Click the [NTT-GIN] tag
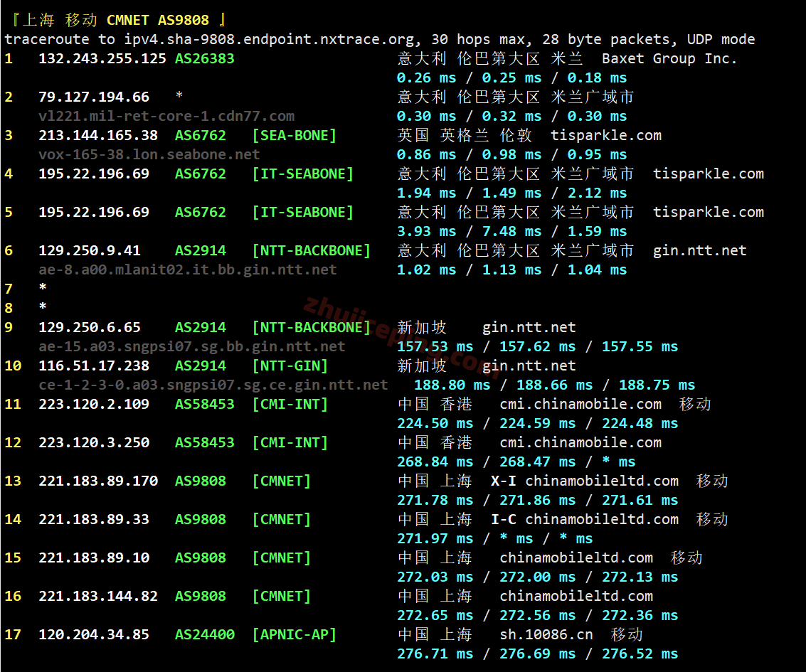Screen dimensions: 806x672 pyautogui.click(x=290, y=366)
